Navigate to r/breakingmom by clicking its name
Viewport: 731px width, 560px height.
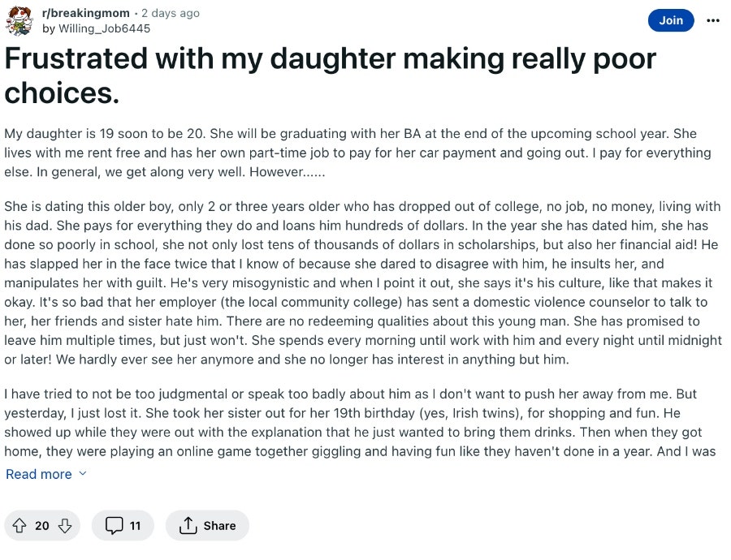84,13
